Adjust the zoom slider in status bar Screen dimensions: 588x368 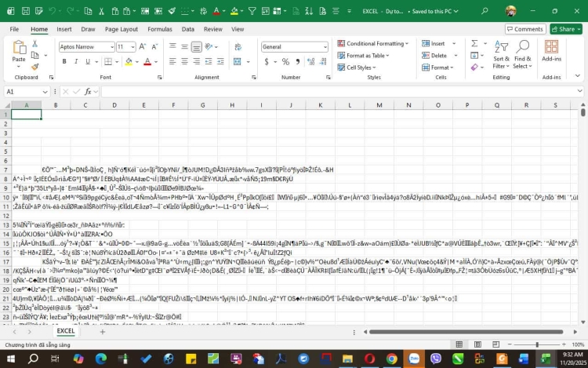point(537,344)
